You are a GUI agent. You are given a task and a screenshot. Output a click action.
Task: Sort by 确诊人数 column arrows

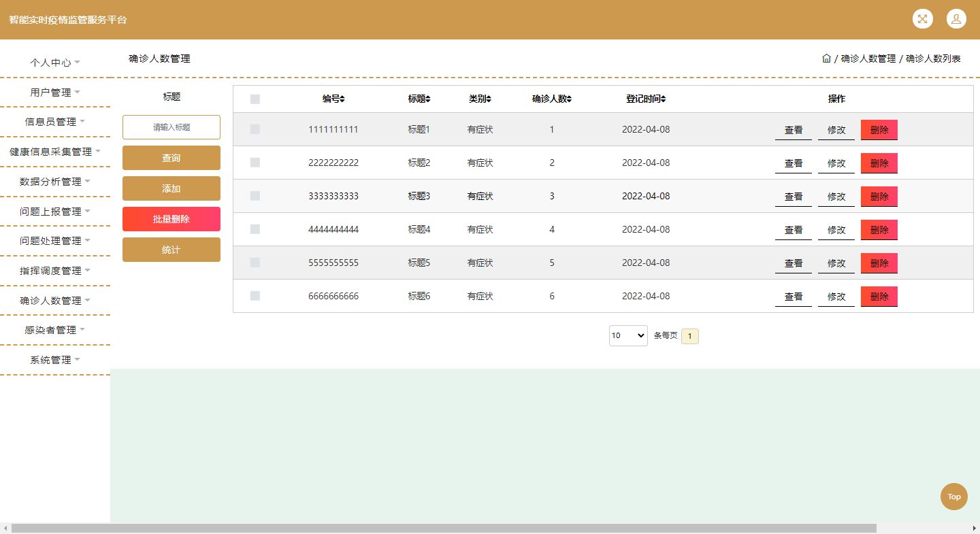[x=569, y=99]
